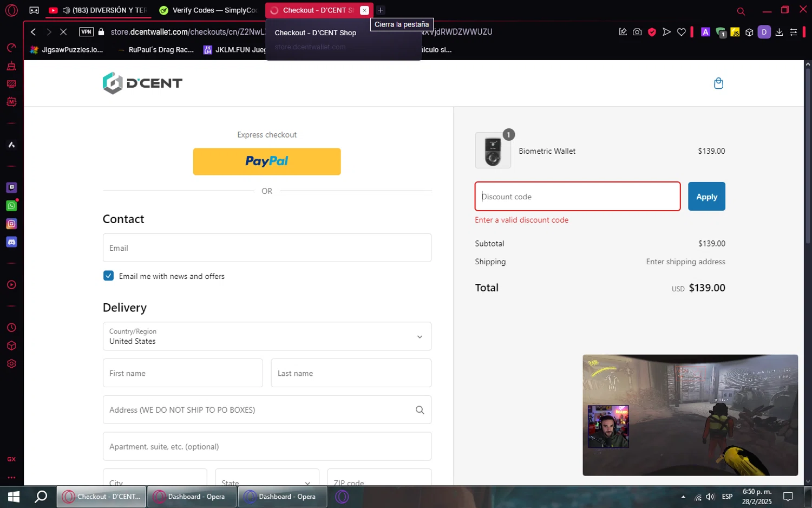Open the system volume icon in tray
Viewport: 812px width, 508px height.
tap(710, 497)
